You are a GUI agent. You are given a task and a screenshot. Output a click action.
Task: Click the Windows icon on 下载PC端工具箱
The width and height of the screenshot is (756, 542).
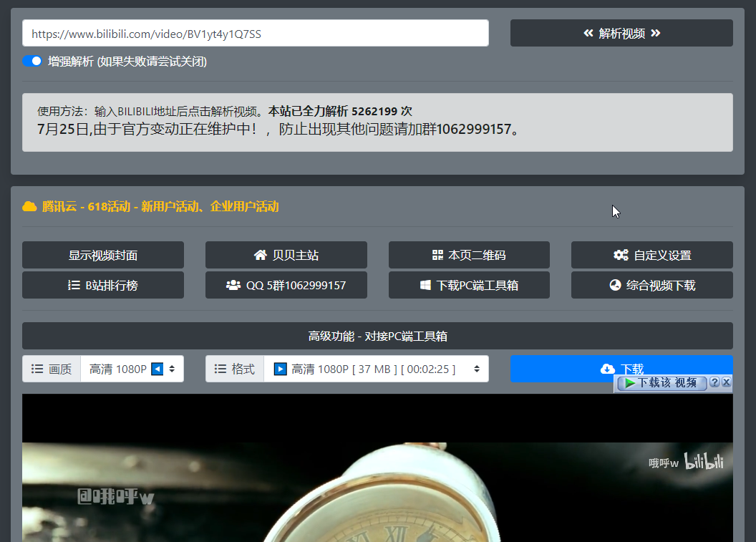[x=425, y=285]
